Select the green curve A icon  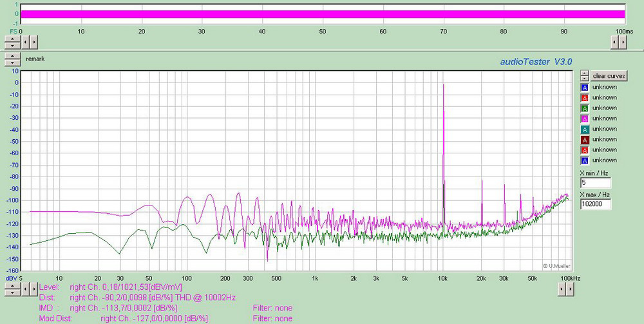[x=585, y=108]
